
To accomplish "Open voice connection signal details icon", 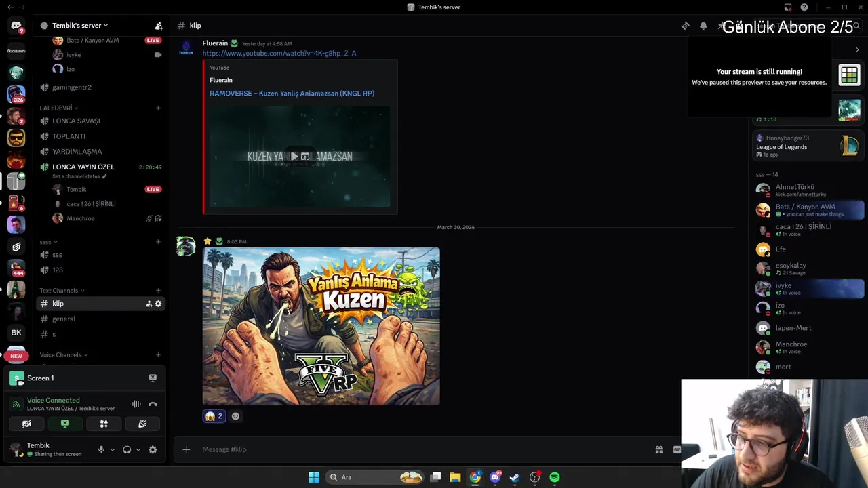I will tap(16, 404).
